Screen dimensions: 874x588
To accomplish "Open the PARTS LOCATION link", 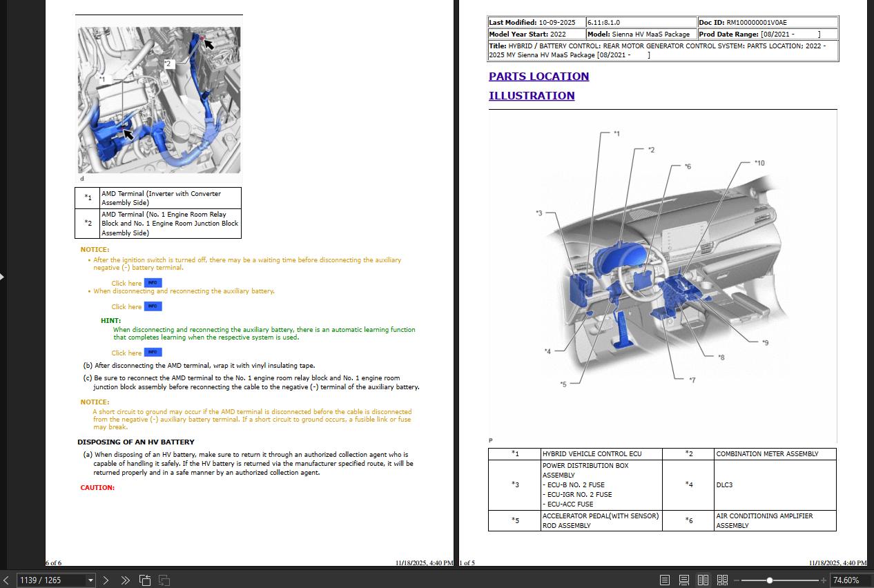I will [x=538, y=76].
